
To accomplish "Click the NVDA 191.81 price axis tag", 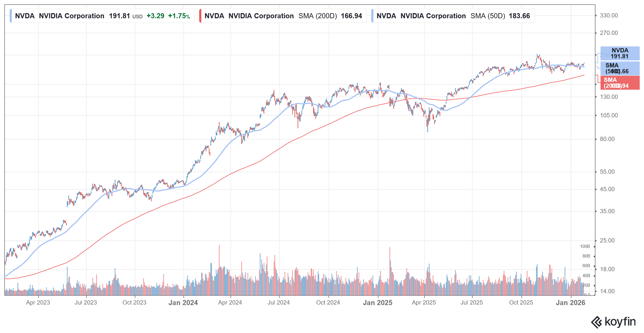I will (x=620, y=53).
